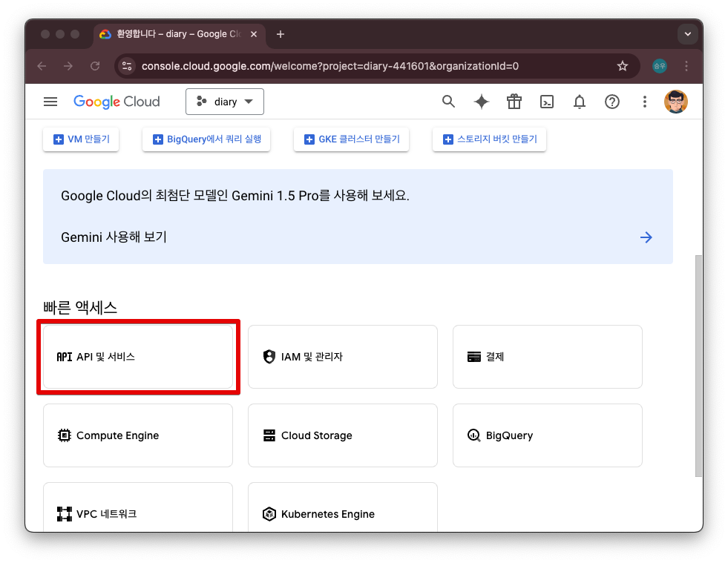Open the Chrome three-dot menu

click(x=686, y=66)
